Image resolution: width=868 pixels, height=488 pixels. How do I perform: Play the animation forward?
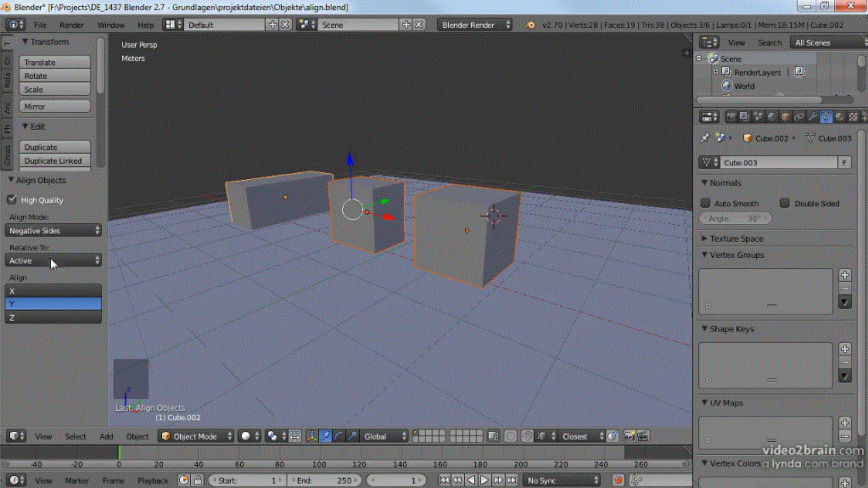click(484, 480)
